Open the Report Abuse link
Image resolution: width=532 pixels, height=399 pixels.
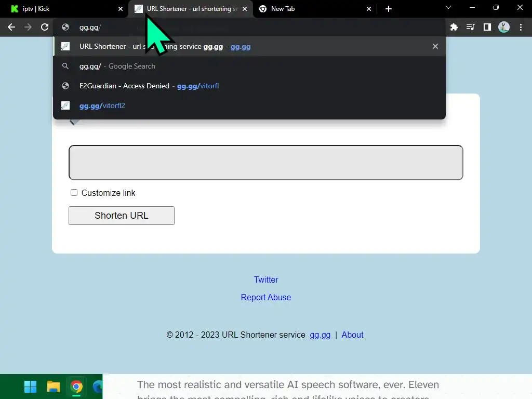click(x=266, y=297)
